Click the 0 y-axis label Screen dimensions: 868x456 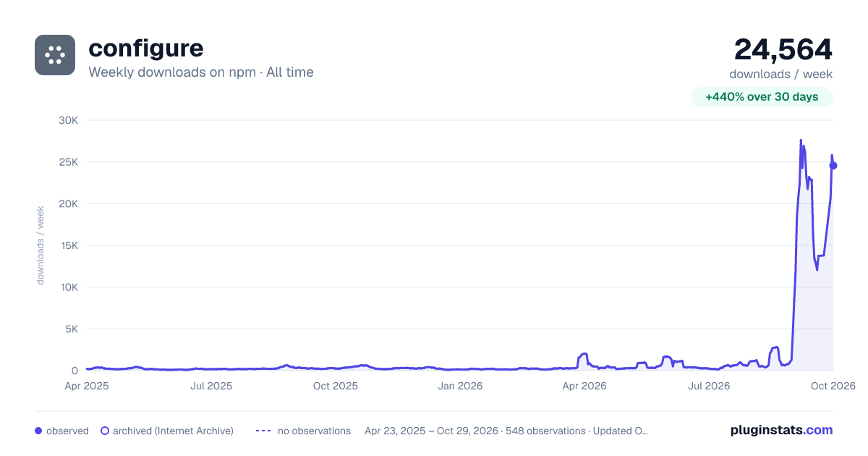click(x=75, y=371)
